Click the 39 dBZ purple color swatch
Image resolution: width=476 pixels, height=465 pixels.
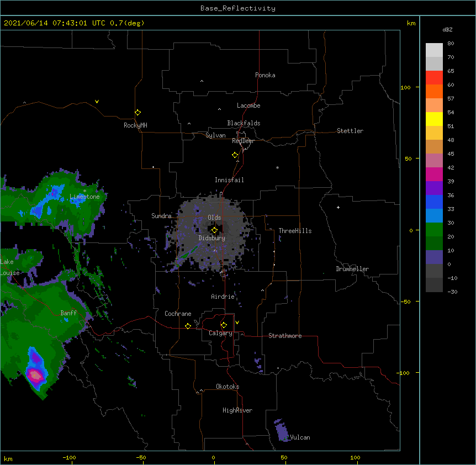click(434, 188)
